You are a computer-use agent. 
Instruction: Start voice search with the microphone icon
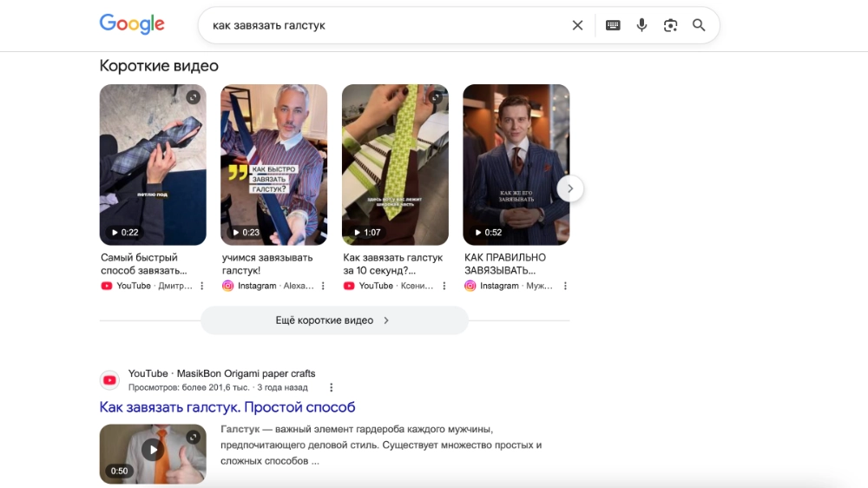pyautogui.click(x=641, y=25)
